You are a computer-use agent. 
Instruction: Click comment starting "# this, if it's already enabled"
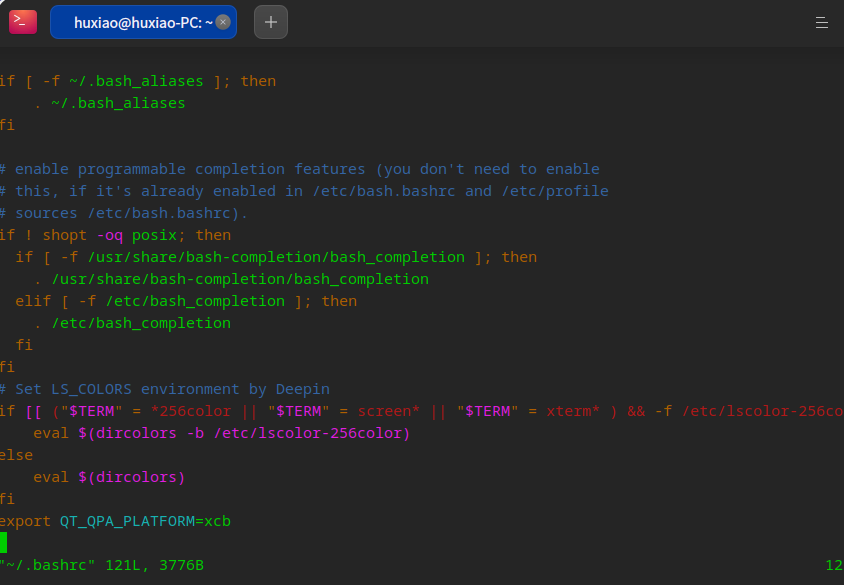(304, 191)
